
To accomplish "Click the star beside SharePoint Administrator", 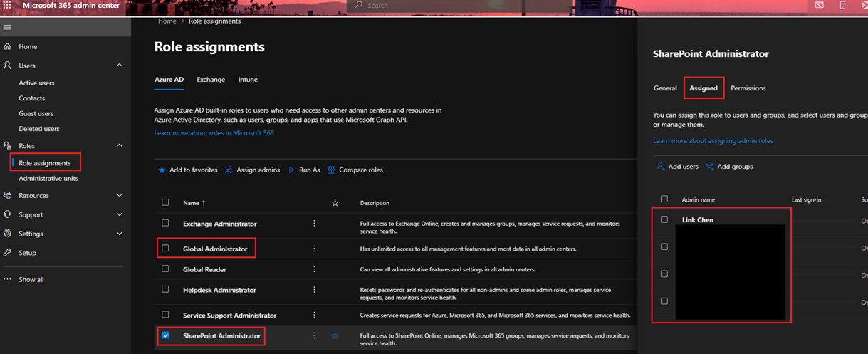I will [x=335, y=335].
